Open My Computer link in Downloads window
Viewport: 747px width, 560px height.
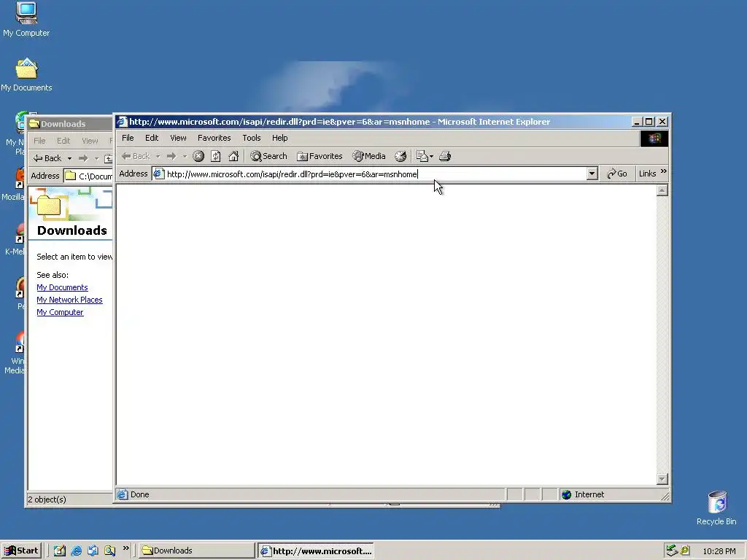point(60,312)
